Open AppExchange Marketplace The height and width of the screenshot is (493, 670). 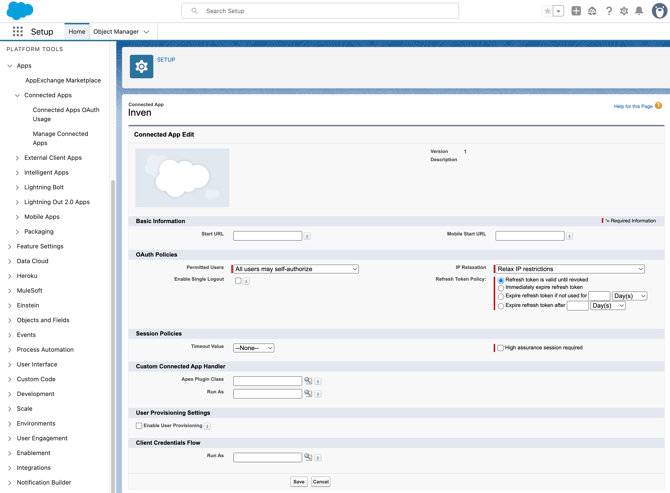click(63, 80)
